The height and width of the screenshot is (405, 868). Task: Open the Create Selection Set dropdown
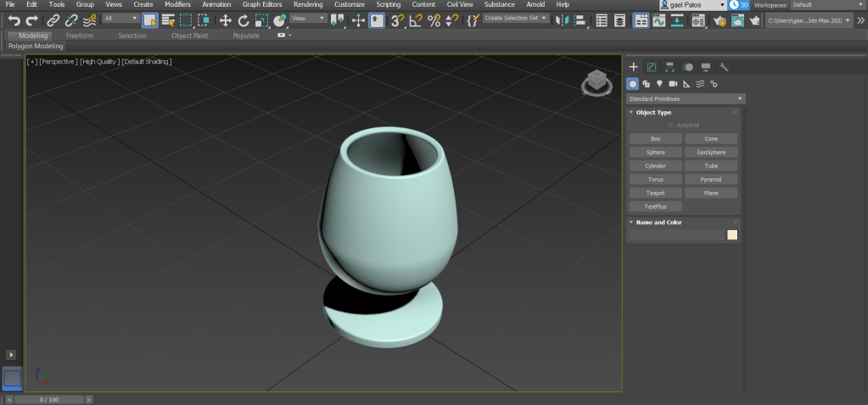click(x=516, y=18)
